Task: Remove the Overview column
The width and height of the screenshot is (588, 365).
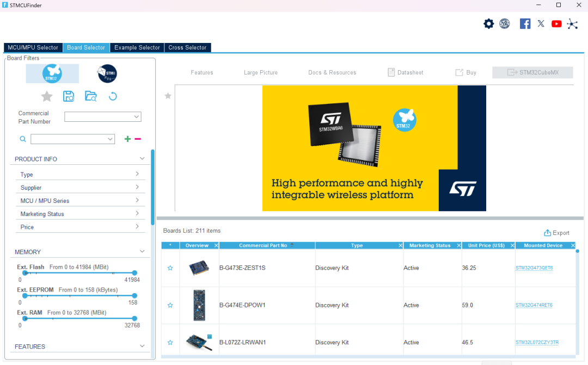Action: [216, 245]
